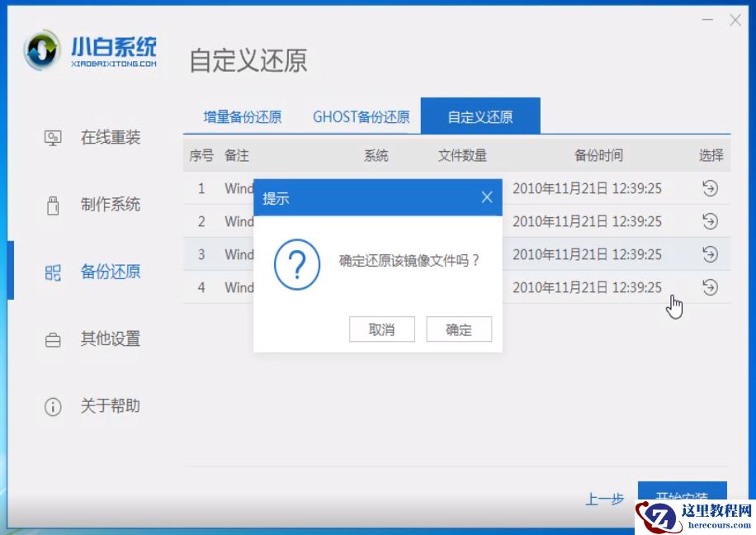Open the GHOST备份还原 tab
The width and height of the screenshot is (756, 535).
[360, 117]
